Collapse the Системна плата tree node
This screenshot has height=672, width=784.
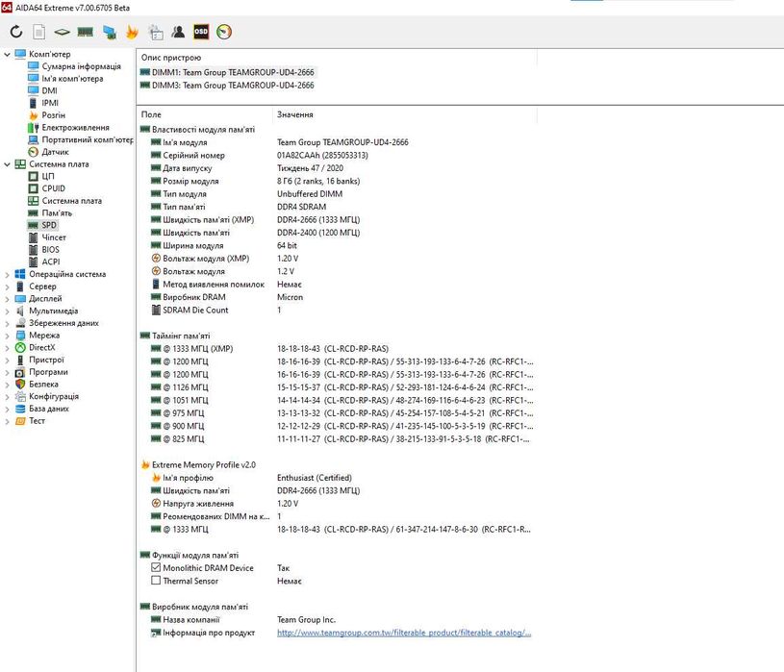point(7,163)
